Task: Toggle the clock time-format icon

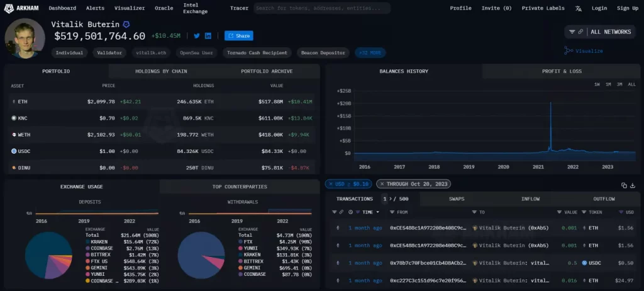Action: tap(351, 212)
